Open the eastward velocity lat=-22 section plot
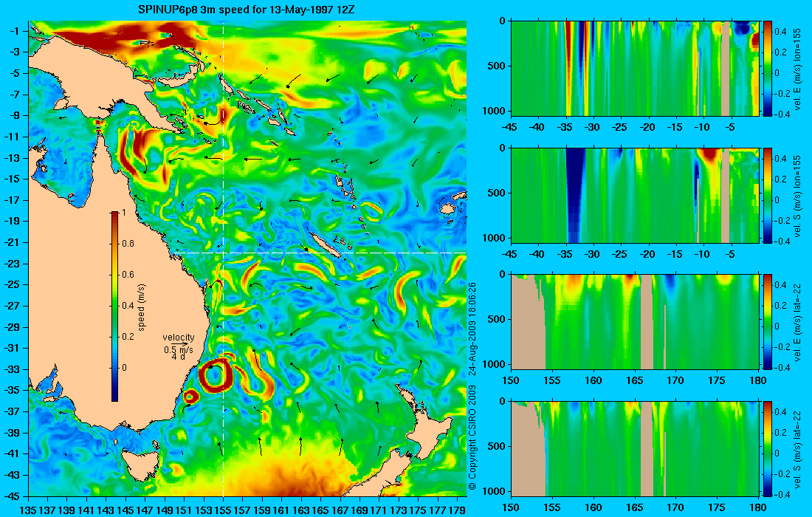812x517 pixels. point(635,322)
